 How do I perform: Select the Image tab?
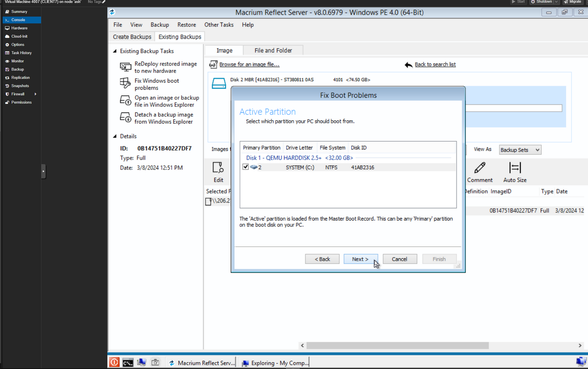tap(224, 50)
